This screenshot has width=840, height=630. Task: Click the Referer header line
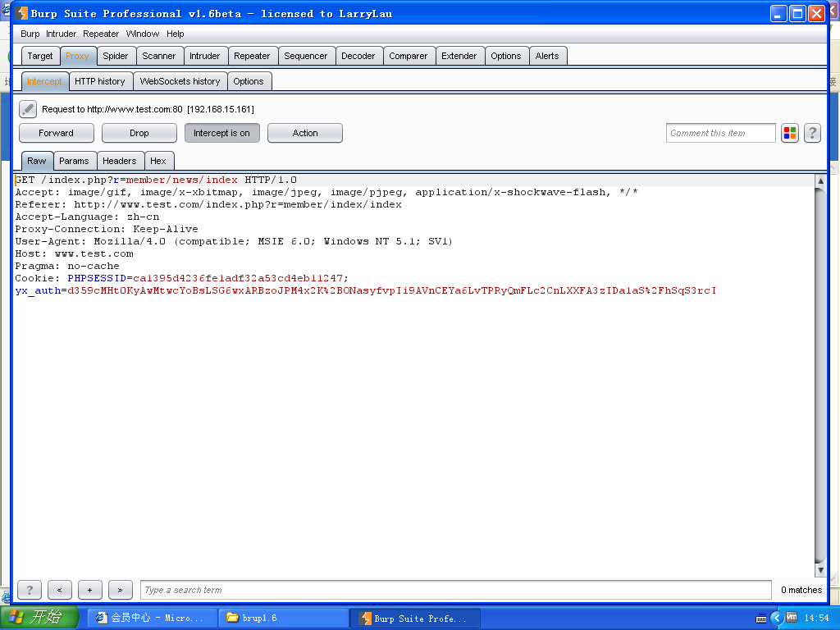tap(208, 204)
